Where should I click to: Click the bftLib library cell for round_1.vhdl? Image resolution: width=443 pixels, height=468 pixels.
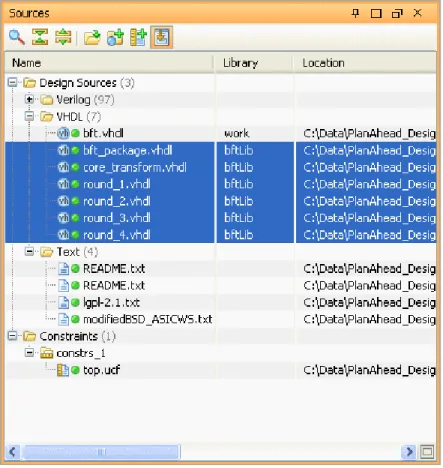[x=239, y=184]
